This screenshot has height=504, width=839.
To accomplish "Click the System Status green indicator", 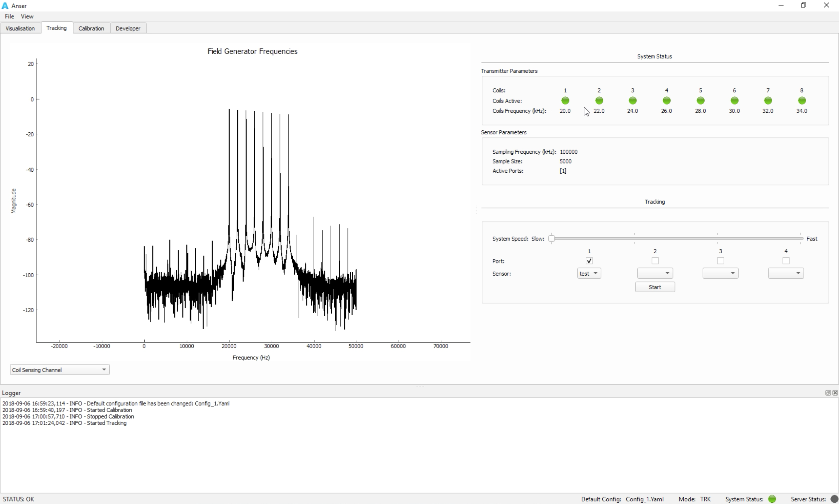I will [772, 499].
